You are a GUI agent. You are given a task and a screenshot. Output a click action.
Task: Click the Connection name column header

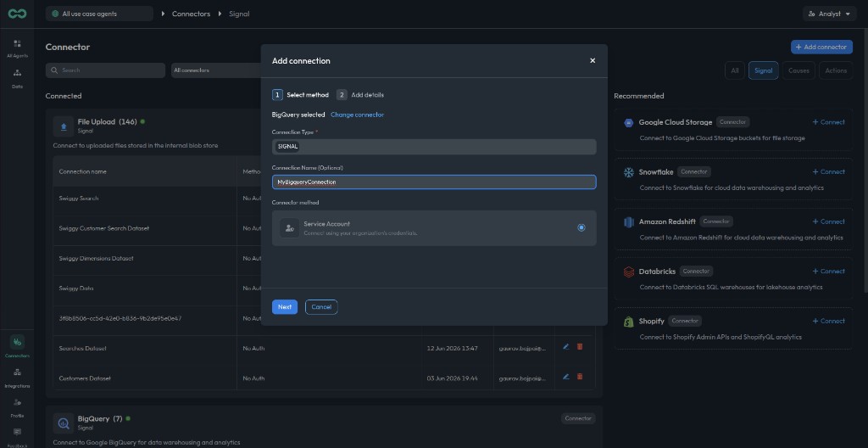[x=82, y=171]
